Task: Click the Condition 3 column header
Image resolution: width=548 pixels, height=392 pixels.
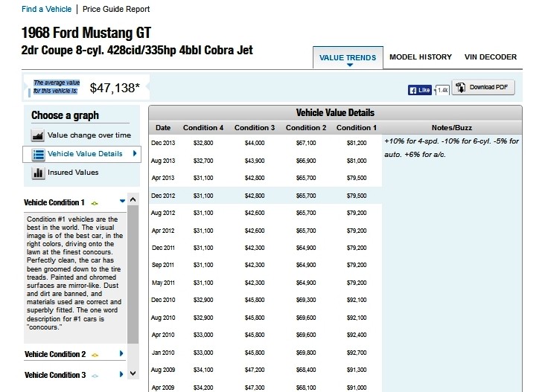Action: coord(255,128)
